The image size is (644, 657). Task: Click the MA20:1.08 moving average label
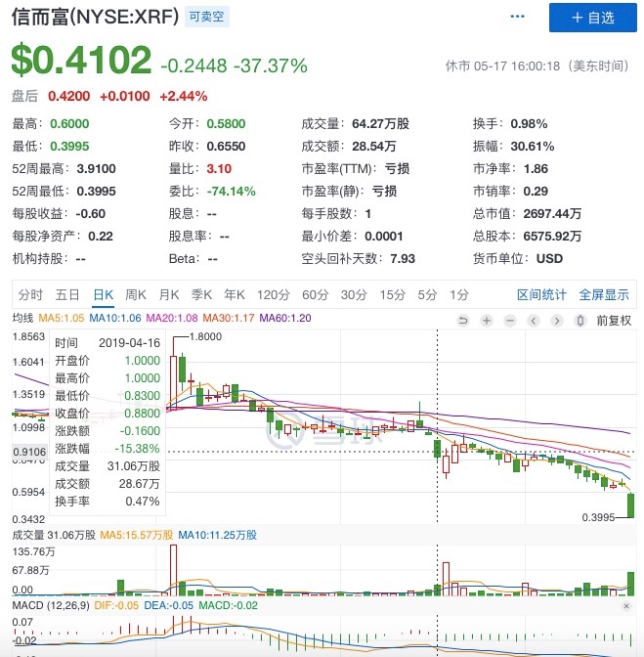coord(172,318)
